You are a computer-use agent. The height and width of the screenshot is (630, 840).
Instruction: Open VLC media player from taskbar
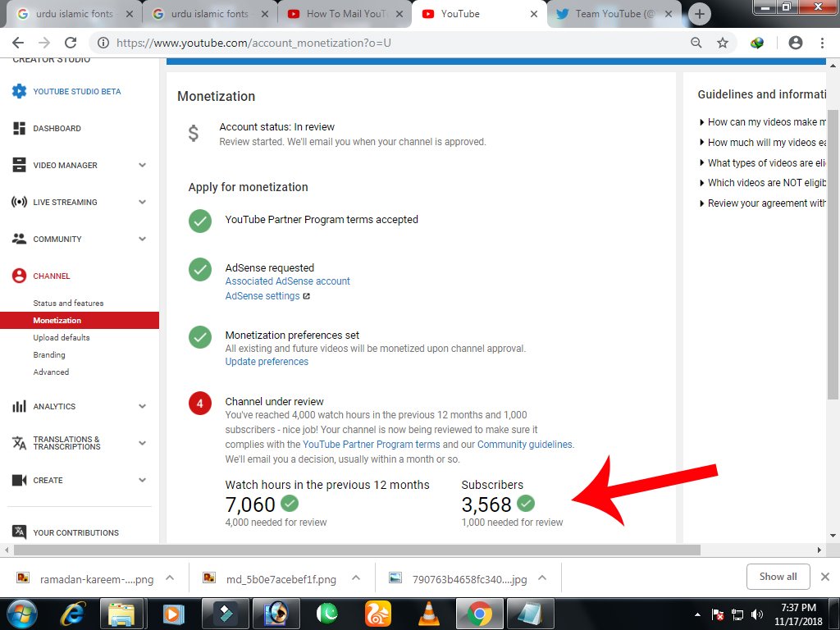(x=428, y=614)
